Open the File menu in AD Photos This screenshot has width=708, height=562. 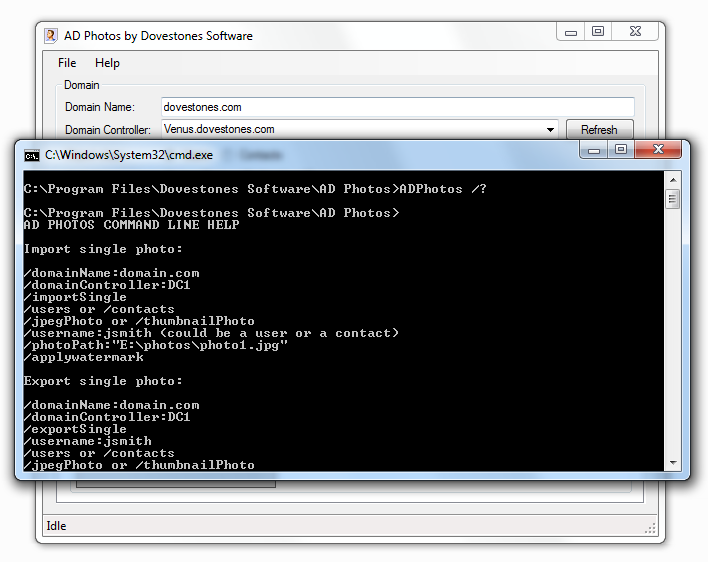(67, 63)
